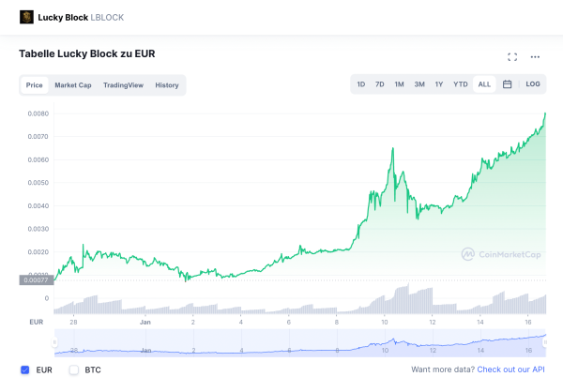Select the ALL time range
This screenshot has height=392, width=563.
pyautogui.click(x=484, y=84)
